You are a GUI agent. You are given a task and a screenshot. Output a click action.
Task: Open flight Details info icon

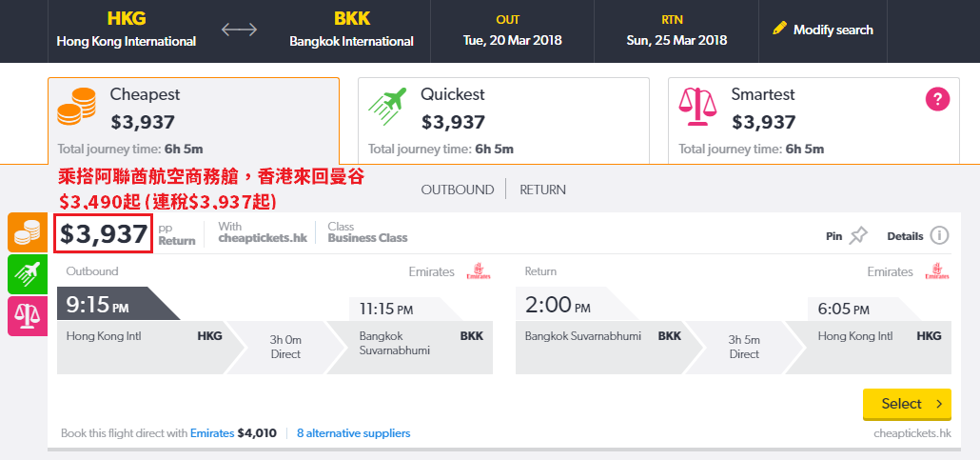[939, 236]
